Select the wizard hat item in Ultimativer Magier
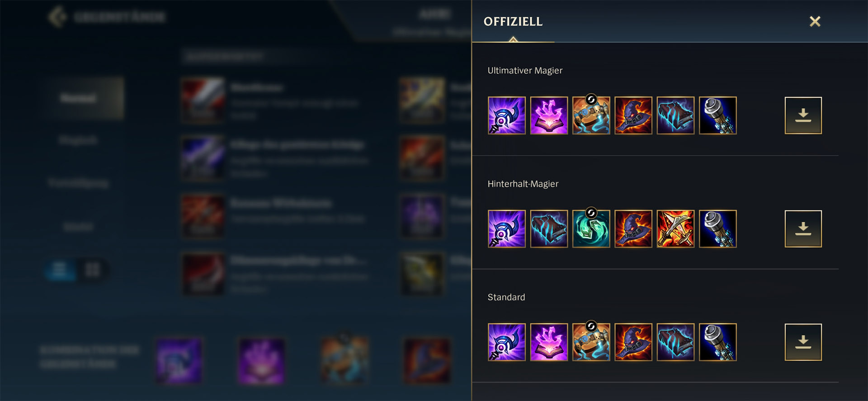The height and width of the screenshot is (401, 868). pyautogui.click(x=633, y=115)
